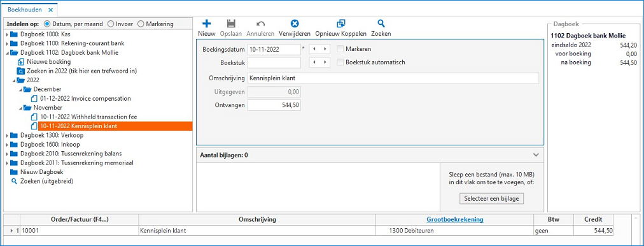Screen dimensions: 644x246
Task: Close the Boekhouden tab
Action: 50,10
